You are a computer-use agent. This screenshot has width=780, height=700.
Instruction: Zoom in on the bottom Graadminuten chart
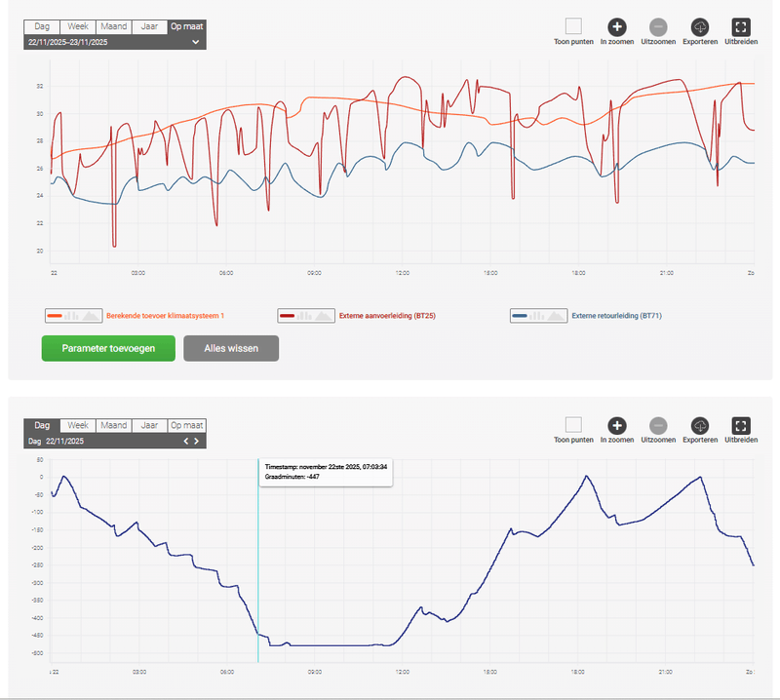[x=617, y=425]
